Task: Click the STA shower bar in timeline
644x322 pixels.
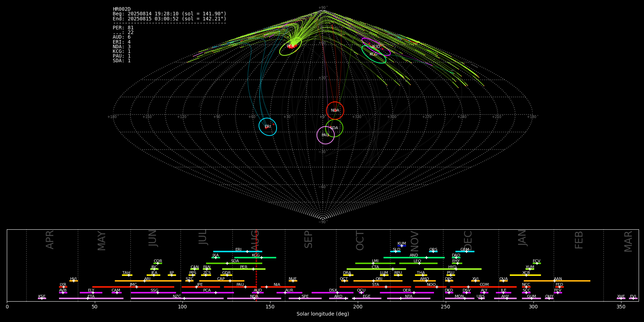Action: point(375,287)
